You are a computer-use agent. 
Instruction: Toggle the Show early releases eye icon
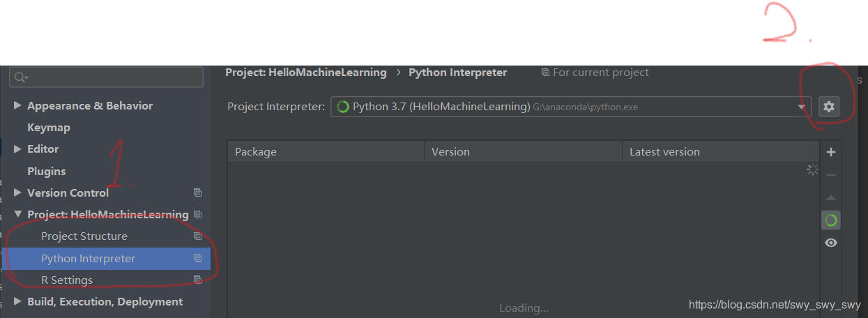click(830, 243)
